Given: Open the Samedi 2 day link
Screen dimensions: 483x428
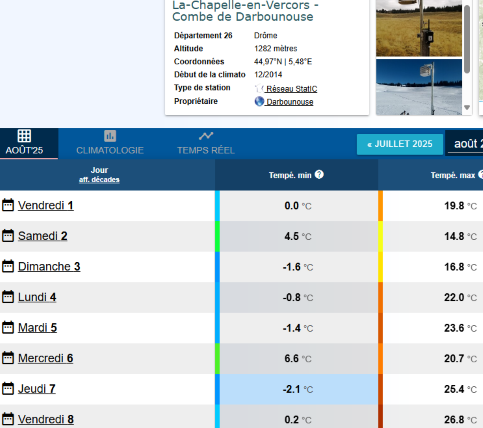Looking at the screenshot, I should tap(43, 236).
